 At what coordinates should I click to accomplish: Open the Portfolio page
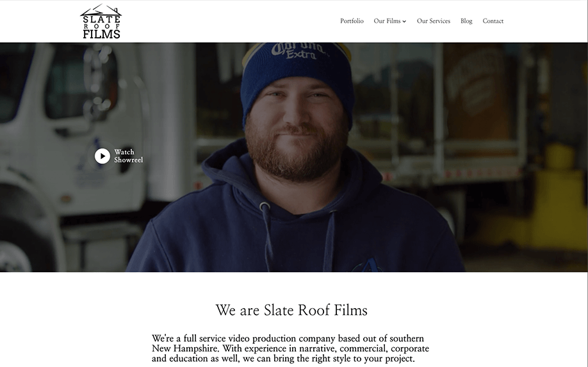[352, 21]
